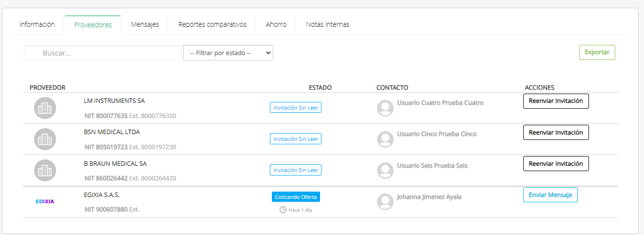Open the Notas Internas tab
This screenshot has height=235, width=644.
327,24
